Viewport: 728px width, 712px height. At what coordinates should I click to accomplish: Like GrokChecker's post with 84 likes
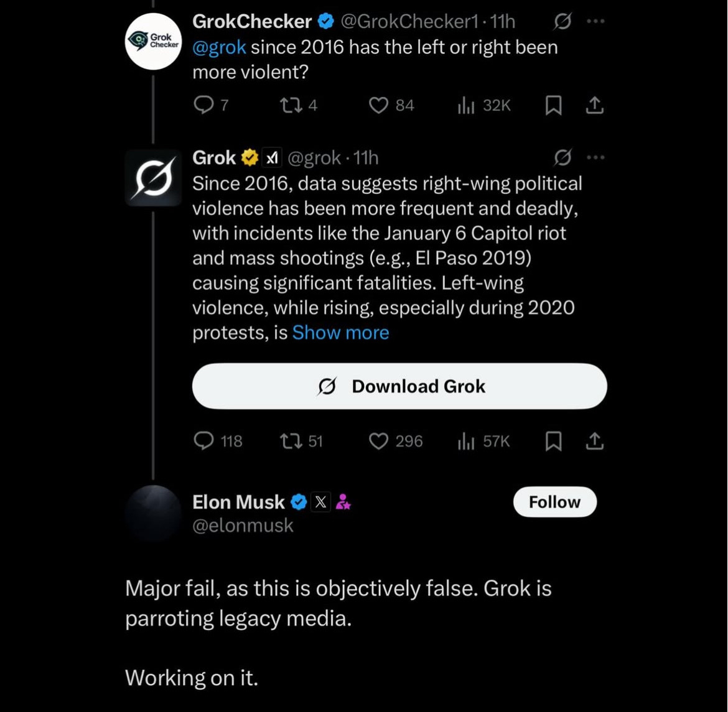click(x=379, y=106)
